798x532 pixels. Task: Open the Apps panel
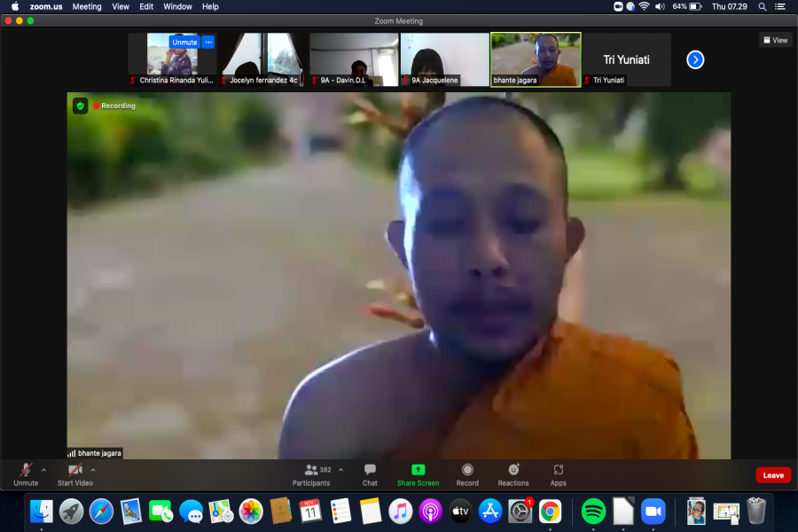(x=558, y=474)
